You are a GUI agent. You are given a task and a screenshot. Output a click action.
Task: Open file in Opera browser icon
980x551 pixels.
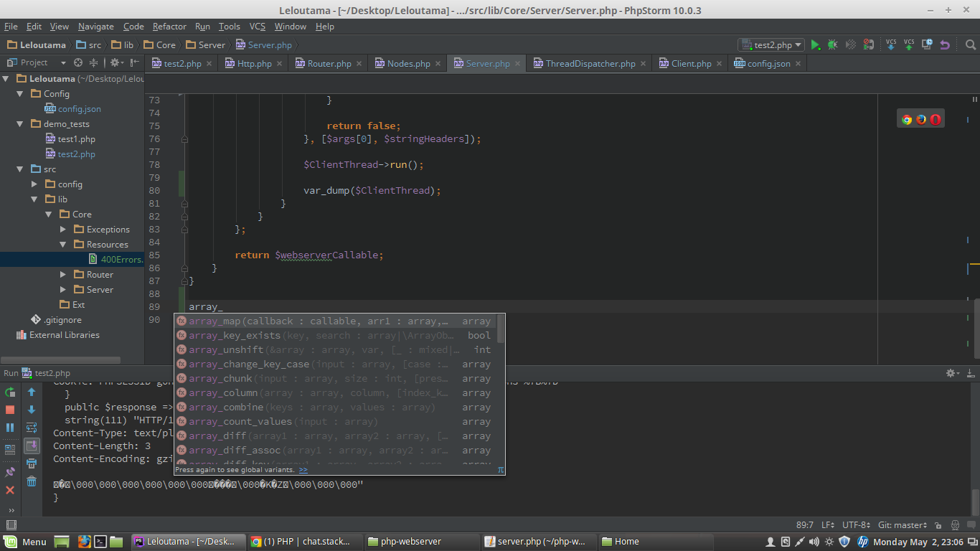coord(936,120)
